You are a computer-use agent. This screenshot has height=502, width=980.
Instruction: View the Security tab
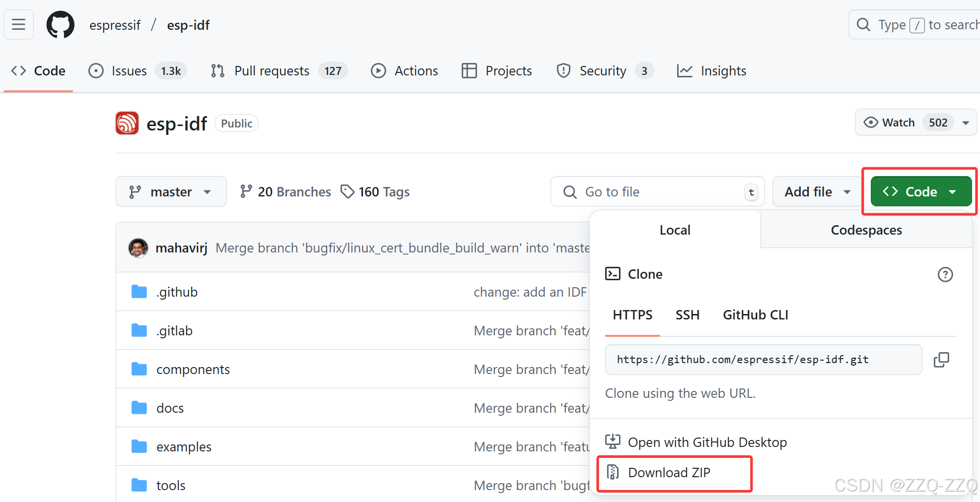coord(605,71)
